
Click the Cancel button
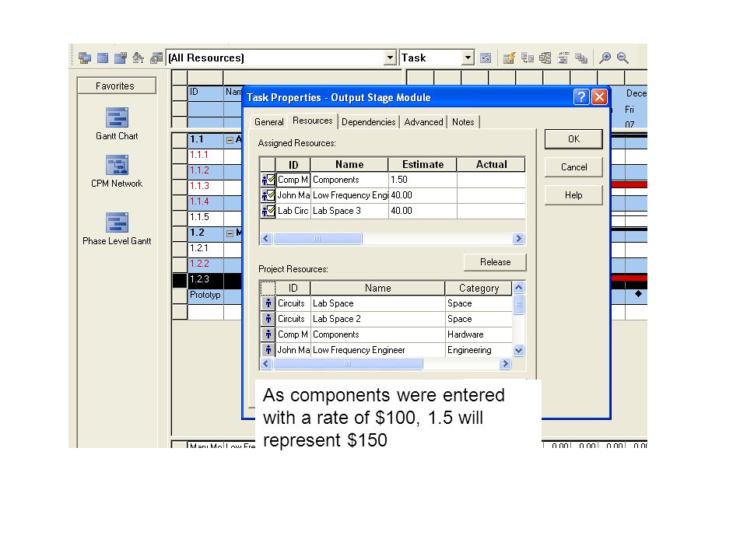pos(573,167)
